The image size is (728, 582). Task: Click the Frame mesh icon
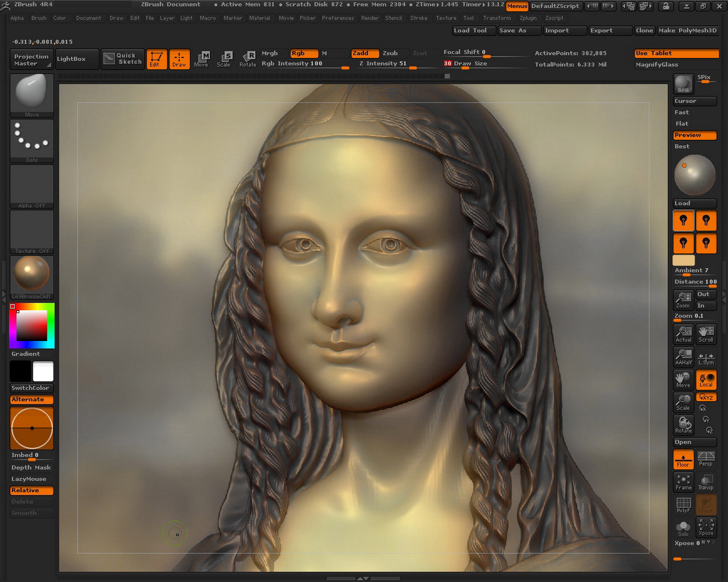click(684, 482)
